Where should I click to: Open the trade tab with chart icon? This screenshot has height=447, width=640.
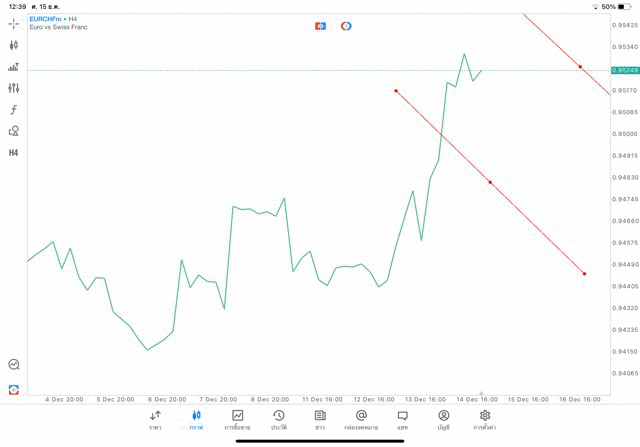[238, 419]
